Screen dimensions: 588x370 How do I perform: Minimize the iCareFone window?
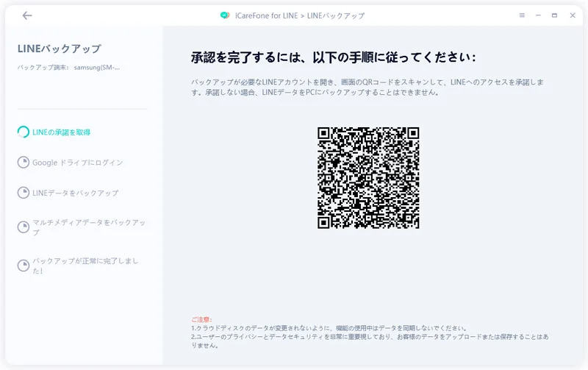(x=538, y=15)
